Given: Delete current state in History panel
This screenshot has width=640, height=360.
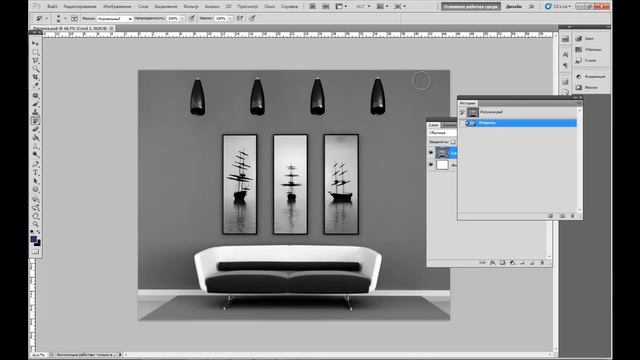Looking at the screenshot, I should 572,216.
